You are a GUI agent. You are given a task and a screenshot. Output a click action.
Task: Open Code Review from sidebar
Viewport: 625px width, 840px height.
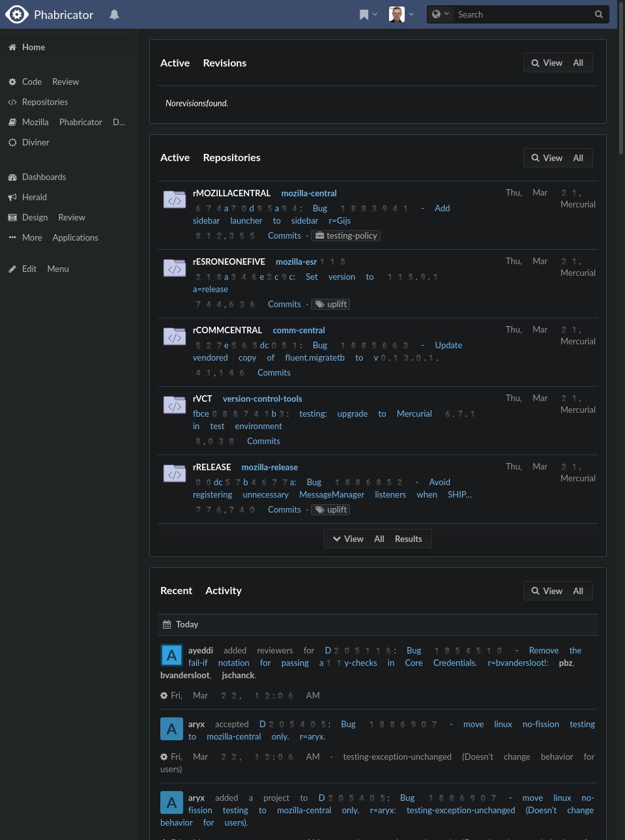point(68,82)
